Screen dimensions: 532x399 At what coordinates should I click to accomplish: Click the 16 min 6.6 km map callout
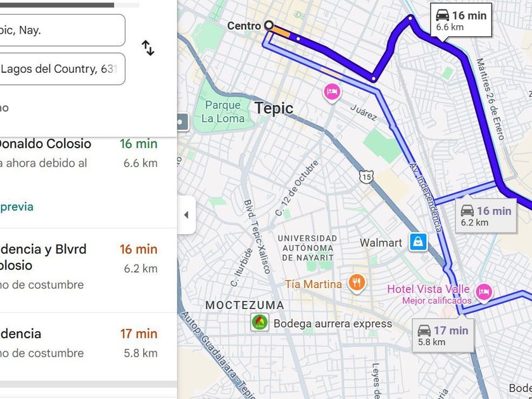pos(461,20)
